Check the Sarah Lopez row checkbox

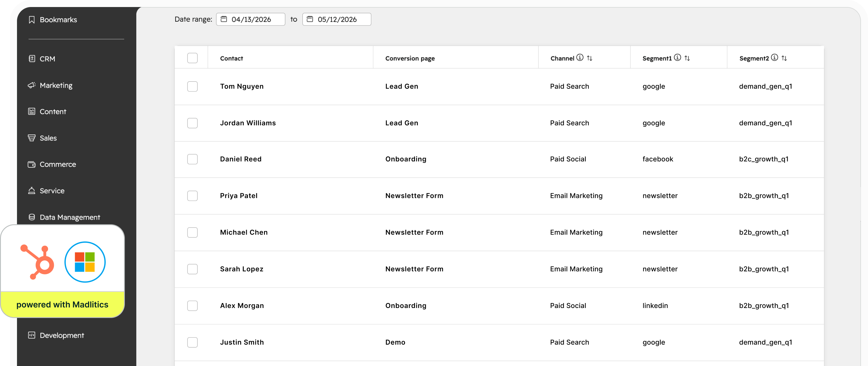click(x=193, y=269)
